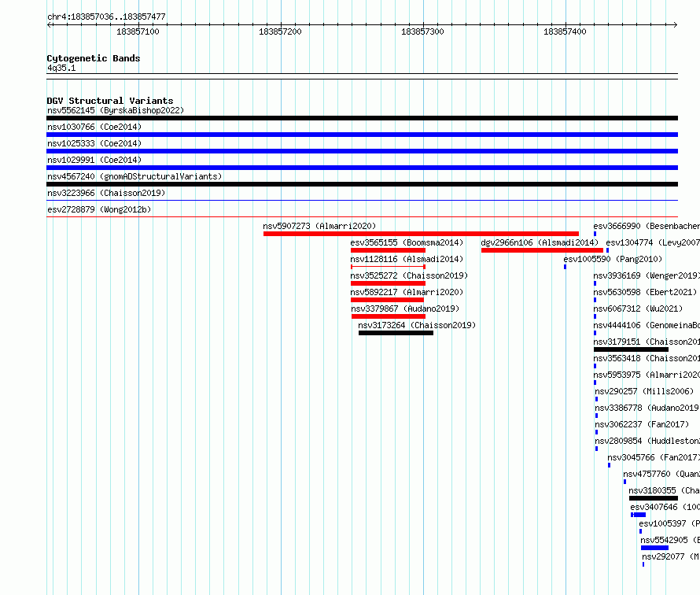Click the red bar under esv3565155
Image resolution: width=700 pixels, height=595 pixels.
[388, 250]
